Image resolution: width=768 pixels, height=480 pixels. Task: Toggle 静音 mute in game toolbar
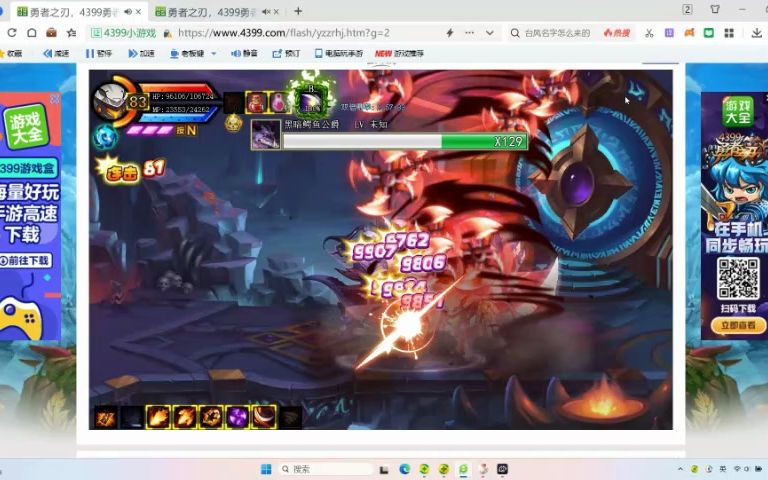tap(244, 53)
